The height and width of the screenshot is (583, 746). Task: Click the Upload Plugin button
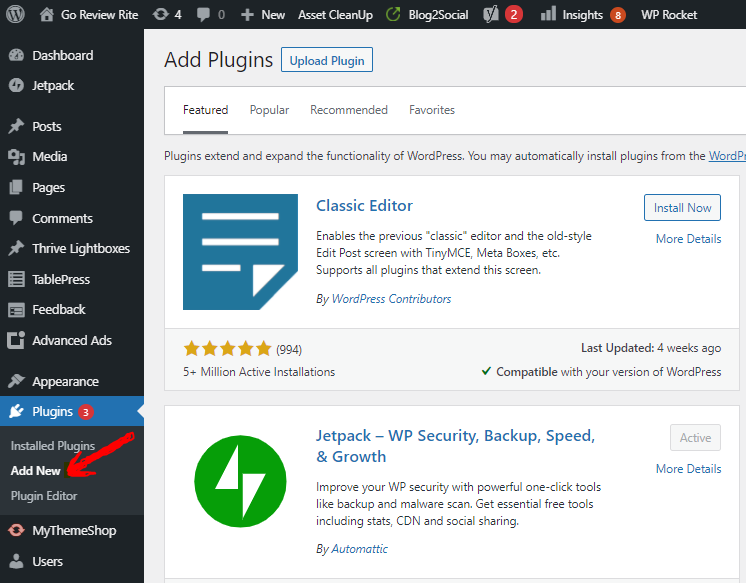tap(327, 60)
